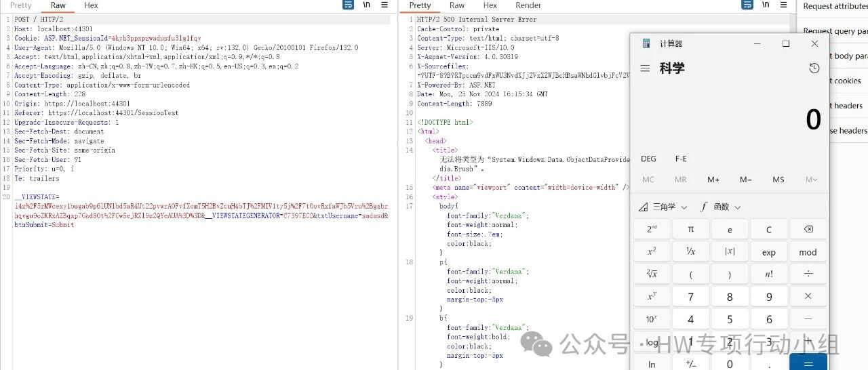The height and width of the screenshot is (370, 868).
Task: Click the number 5 key
Action: [x=730, y=319]
